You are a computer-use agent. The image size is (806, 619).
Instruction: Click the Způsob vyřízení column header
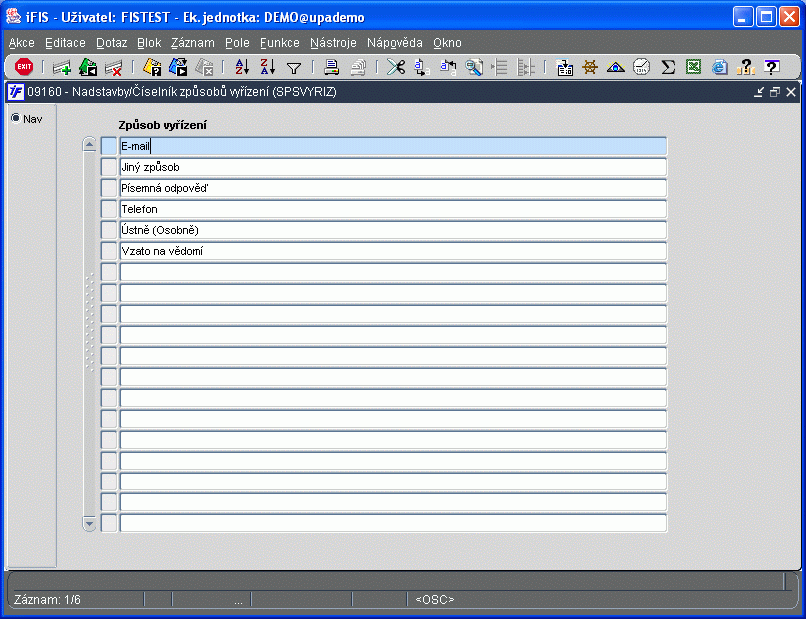click(x=162, y=125)
